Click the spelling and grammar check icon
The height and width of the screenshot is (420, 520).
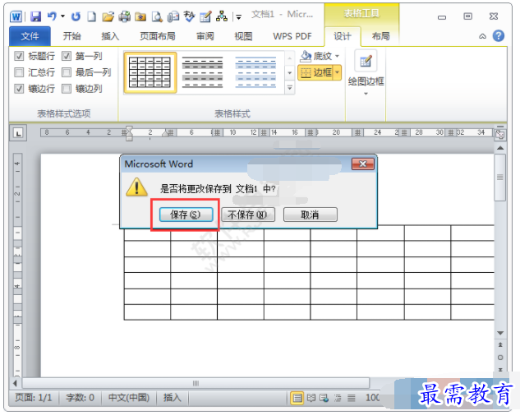pos(190,16)
